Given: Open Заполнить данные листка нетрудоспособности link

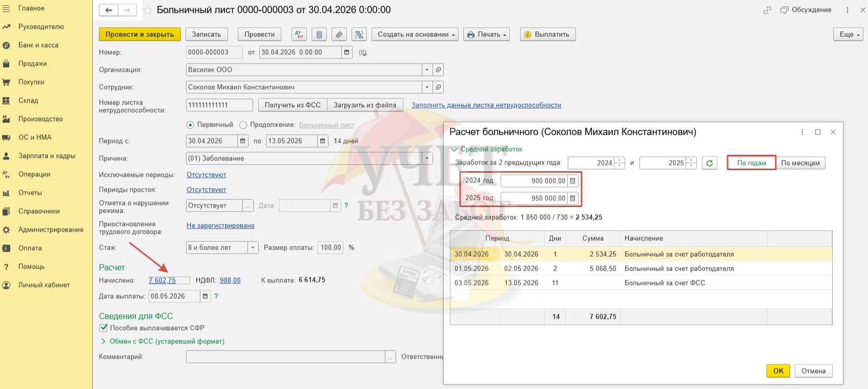Looking at the screenshot, I should point(486,105).
